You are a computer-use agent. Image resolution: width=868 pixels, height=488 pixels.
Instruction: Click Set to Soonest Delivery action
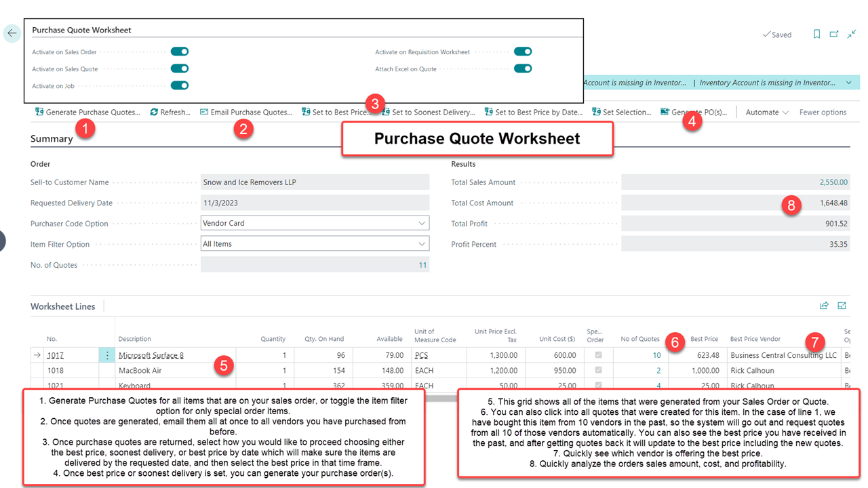(x=428, y=113)
